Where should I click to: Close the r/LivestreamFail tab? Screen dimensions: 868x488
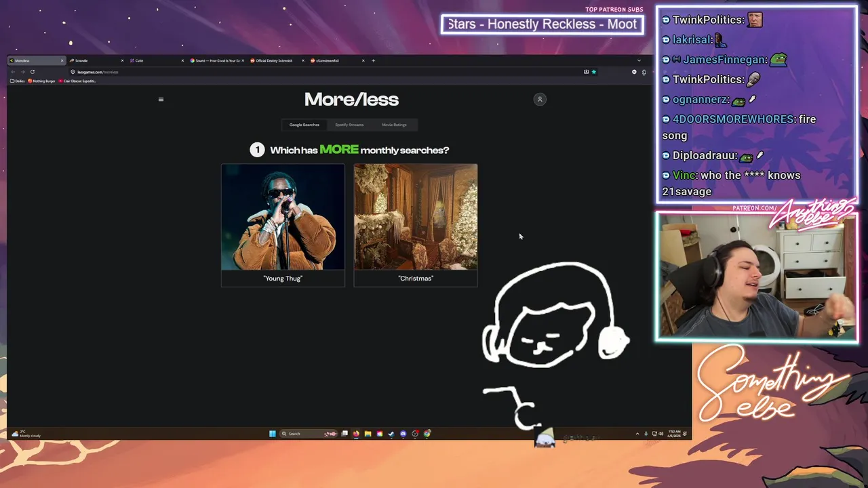click(x=363, y=60)
